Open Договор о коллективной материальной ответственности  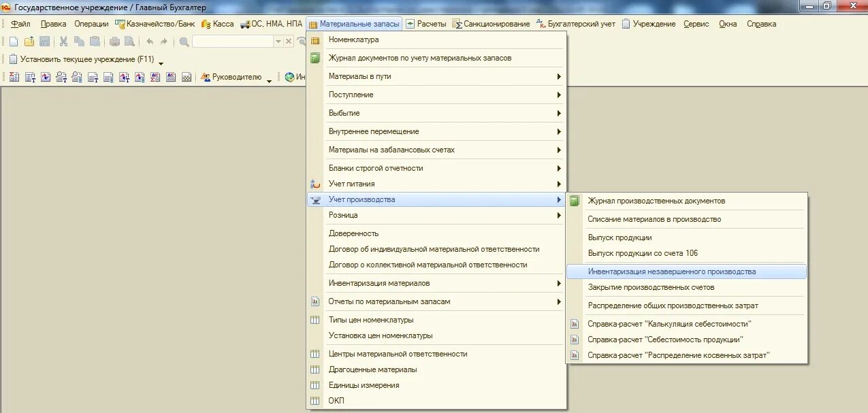[x=436, y=265]
